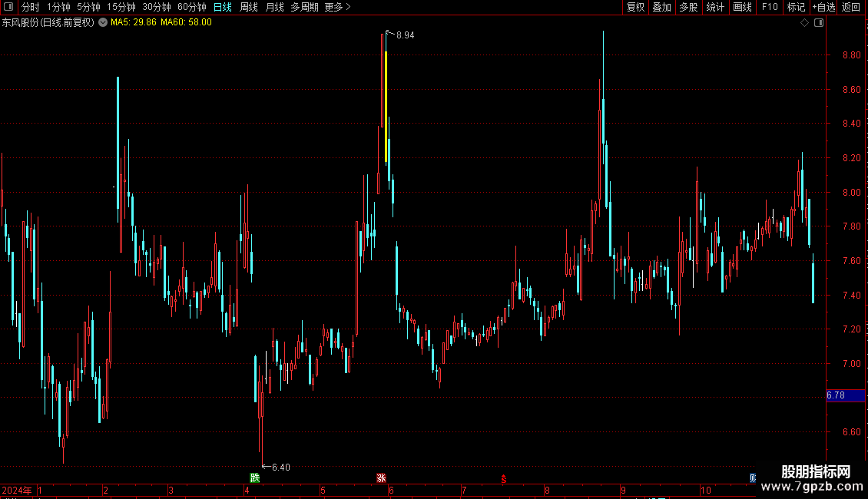Click month 6 marker on time axis
Image resolution: width=868 pixels, height=499 pixels.
[392, 490]
